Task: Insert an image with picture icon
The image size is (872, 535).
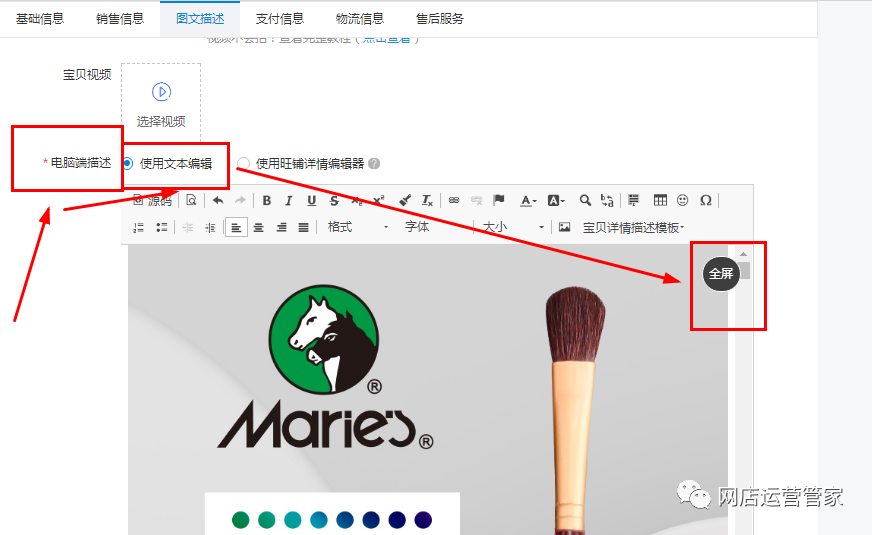Action: coord(564,227)
